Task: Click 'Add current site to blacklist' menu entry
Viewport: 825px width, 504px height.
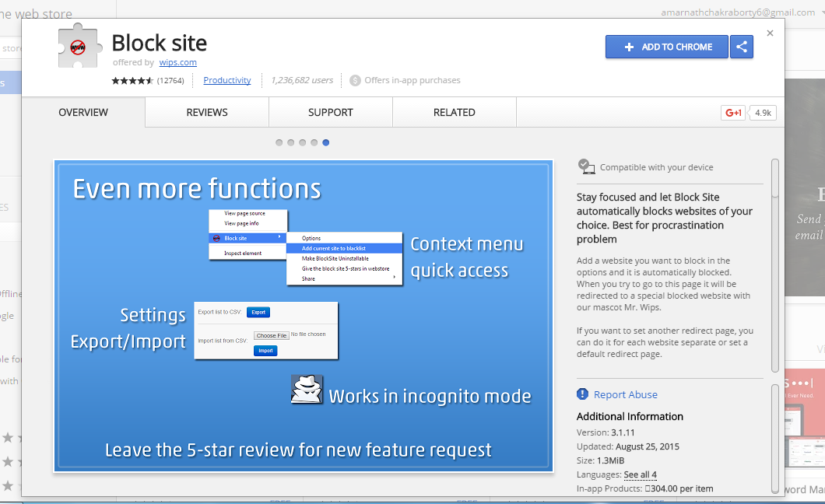Action: point(345,248)
